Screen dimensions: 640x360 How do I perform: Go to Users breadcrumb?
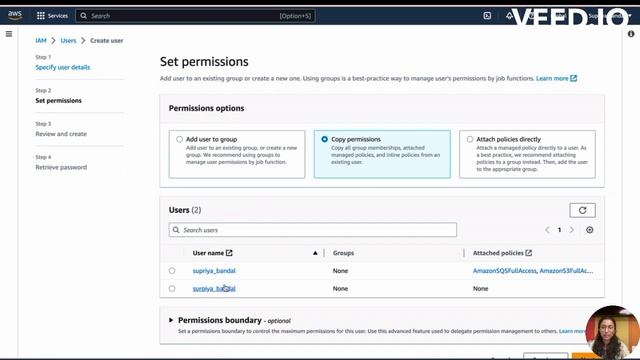(68, 40)
